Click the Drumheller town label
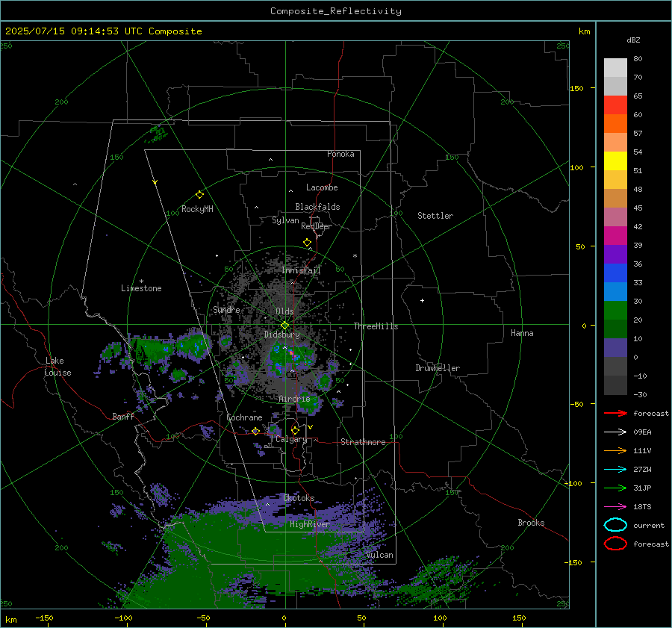672x628 pixels. [438, 368]
